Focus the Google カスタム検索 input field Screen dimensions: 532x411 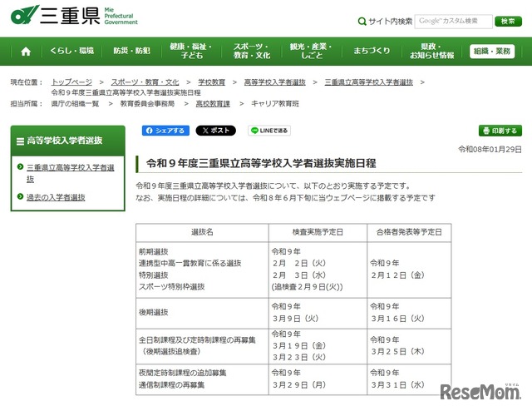coord(454,22)
